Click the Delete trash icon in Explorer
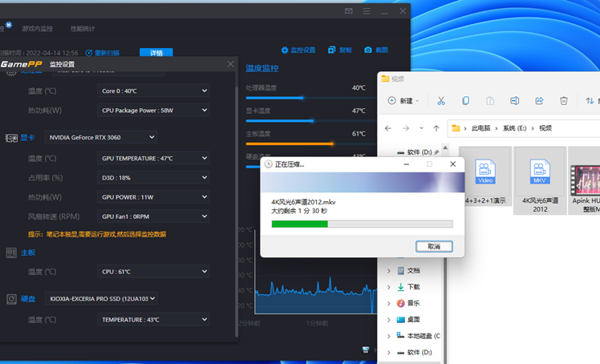The height and width of the screenshot is (364, 600). pos(564,101)
